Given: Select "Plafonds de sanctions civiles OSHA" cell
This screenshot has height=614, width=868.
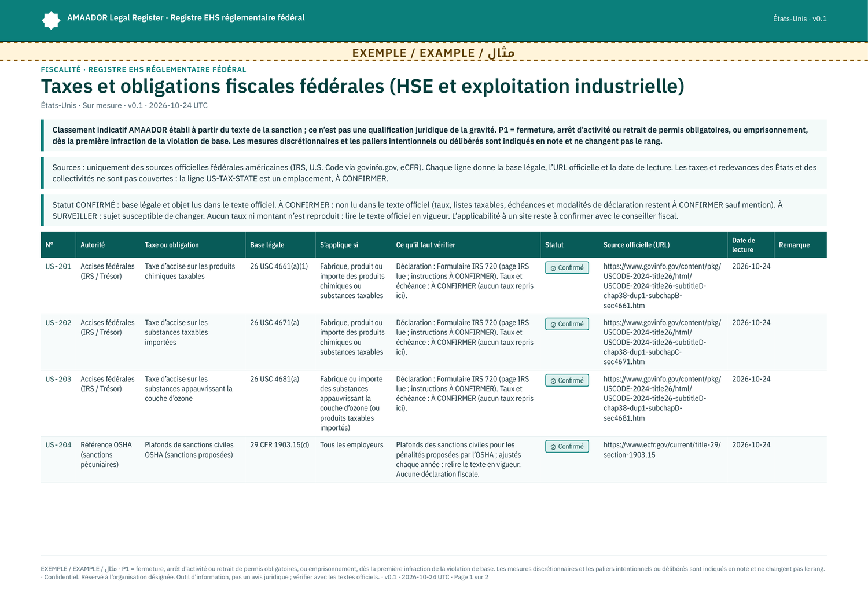Looking at the screenshot, I should point(189,450).
